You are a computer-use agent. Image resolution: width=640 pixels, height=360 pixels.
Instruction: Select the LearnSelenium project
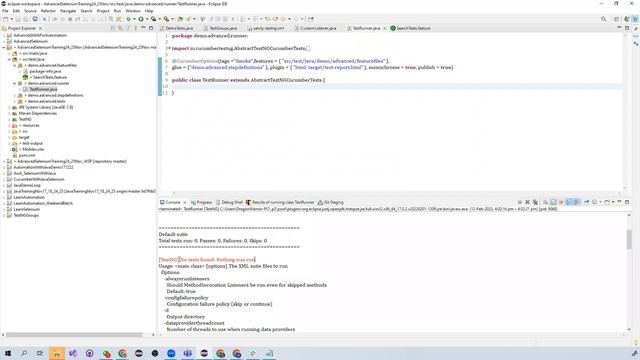coord(27,209)
